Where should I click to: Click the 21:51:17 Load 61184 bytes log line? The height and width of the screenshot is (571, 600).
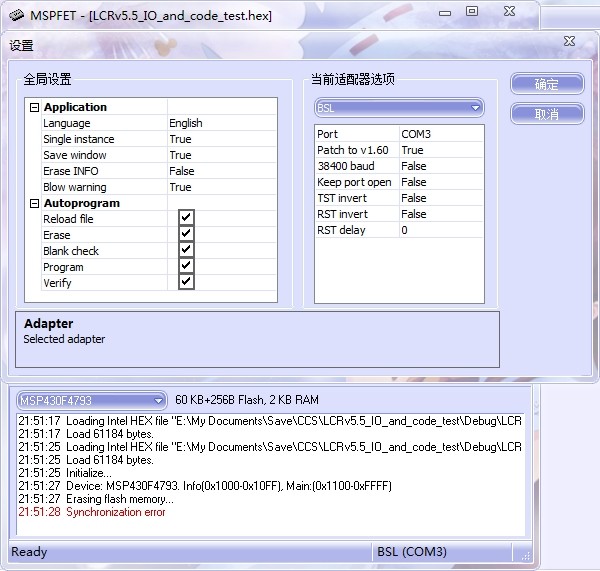click(x=86, y=434)
